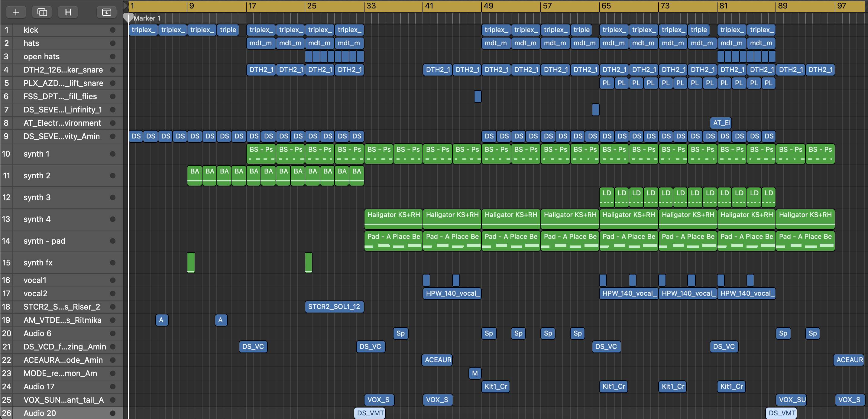Click the Marker 1 label
This screenshot has width=868, height=419.
pos(147,18)
